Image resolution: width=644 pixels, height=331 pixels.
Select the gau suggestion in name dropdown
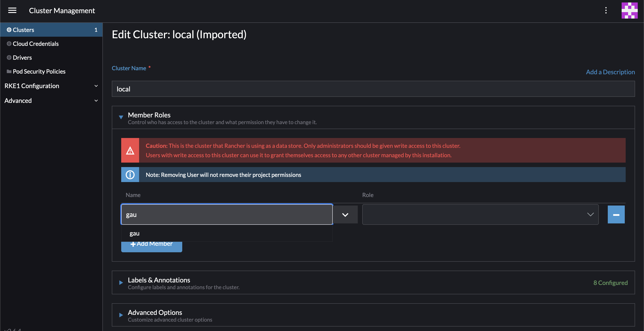(x=135, y=233)
